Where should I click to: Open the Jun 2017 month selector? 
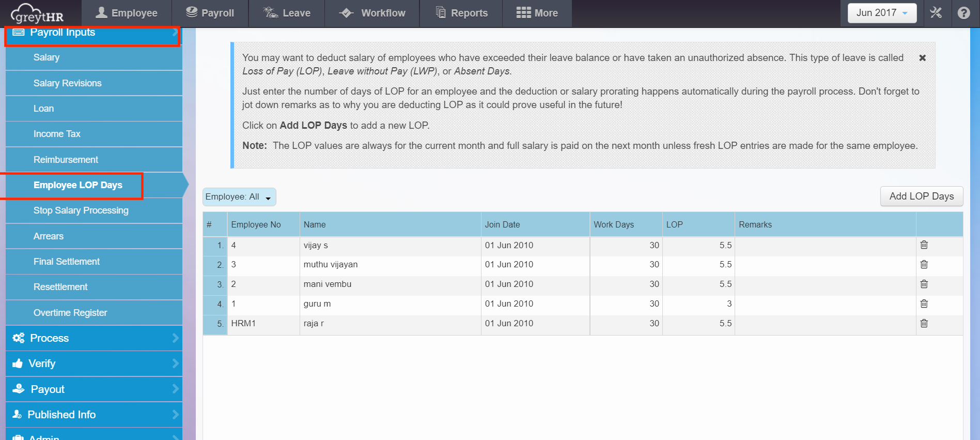[x=882, y=13]
